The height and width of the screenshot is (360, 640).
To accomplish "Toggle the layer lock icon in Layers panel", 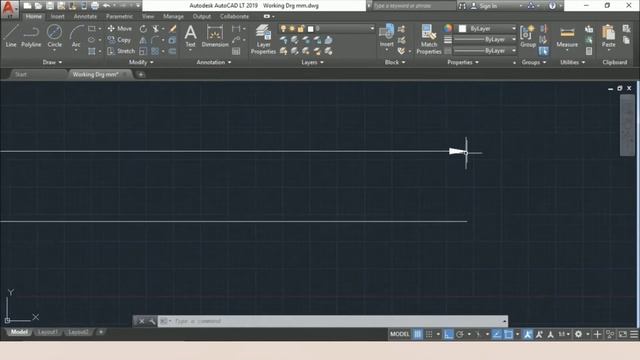I will point(301,29).
